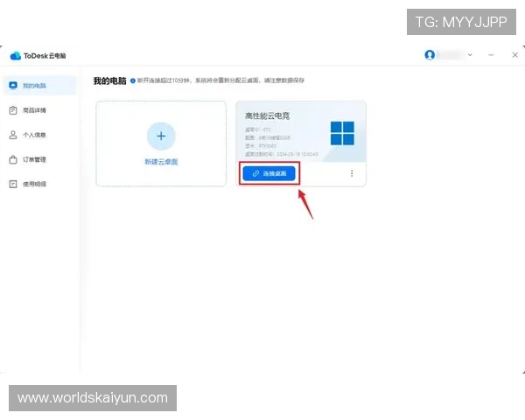Open the three-dot menu on desktop card
Viewport: 525px width, 420px height.
tap(352, 173)
